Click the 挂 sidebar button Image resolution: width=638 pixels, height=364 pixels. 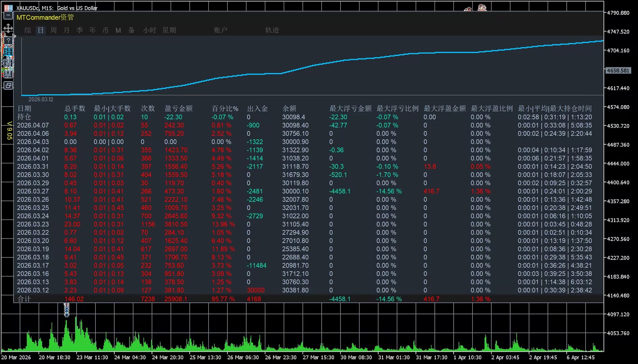pyautogui.click(x=8, y=52)
